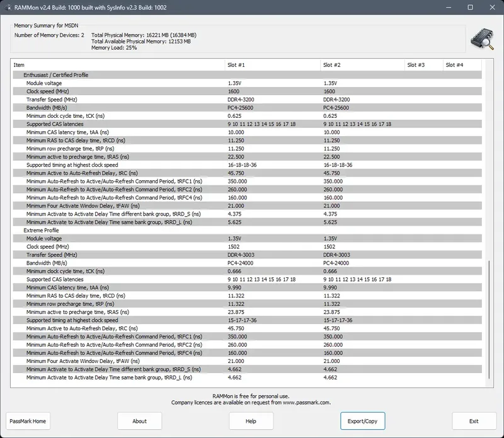Click the 9.990 tAA value in Slot #1
Viewport: 504px width, 438px height.
pyautogui.click(x=234, y=287)
